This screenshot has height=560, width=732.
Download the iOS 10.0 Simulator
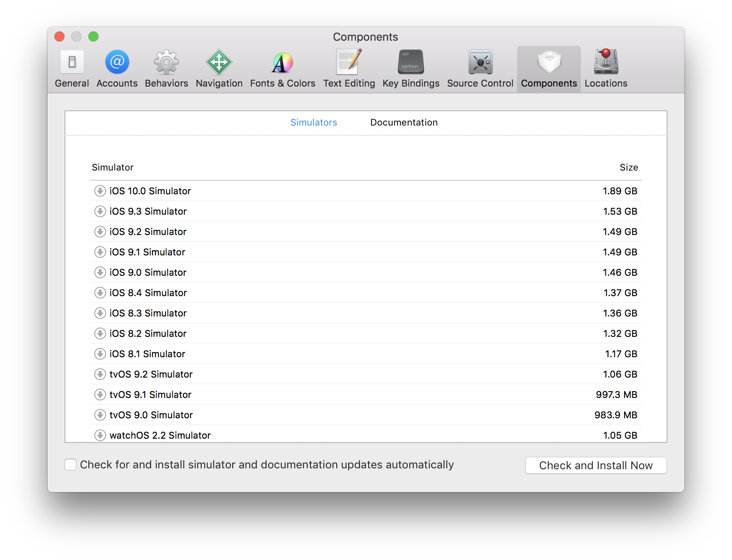point(100,191)
